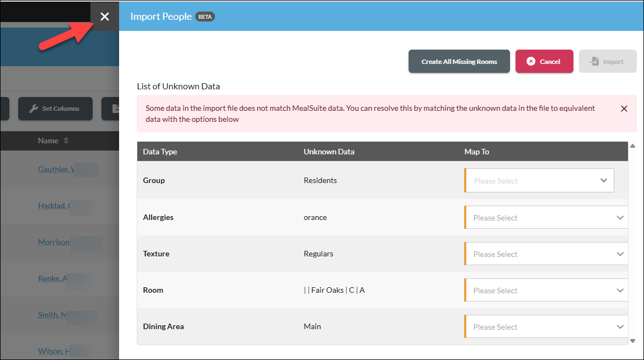Click the scrollbar down arrow of the data table

point(632,341)
